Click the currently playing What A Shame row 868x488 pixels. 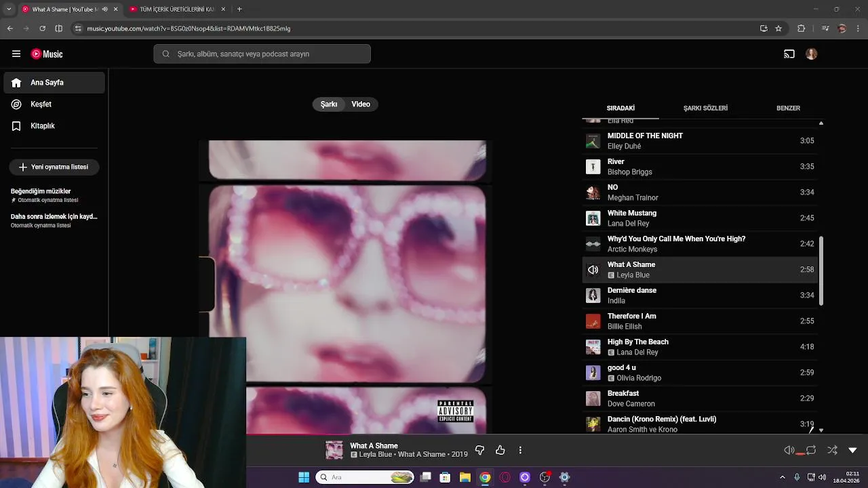pos(700,270)
